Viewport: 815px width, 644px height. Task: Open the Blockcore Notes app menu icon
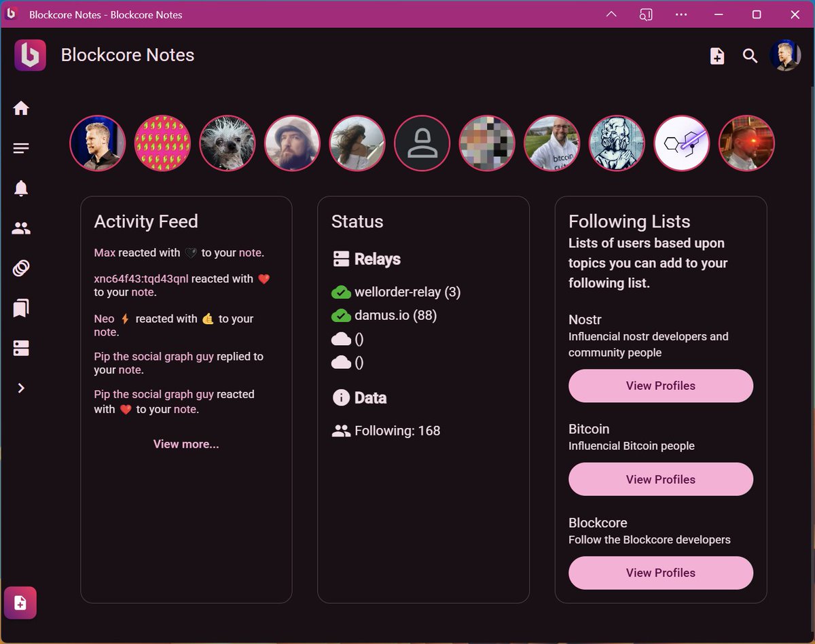[x=30, y=55]
